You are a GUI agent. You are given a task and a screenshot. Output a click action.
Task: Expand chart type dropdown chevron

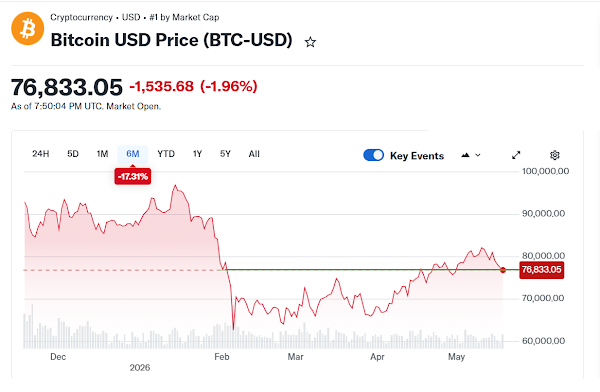pyautogui.click(x=478, y=155)
